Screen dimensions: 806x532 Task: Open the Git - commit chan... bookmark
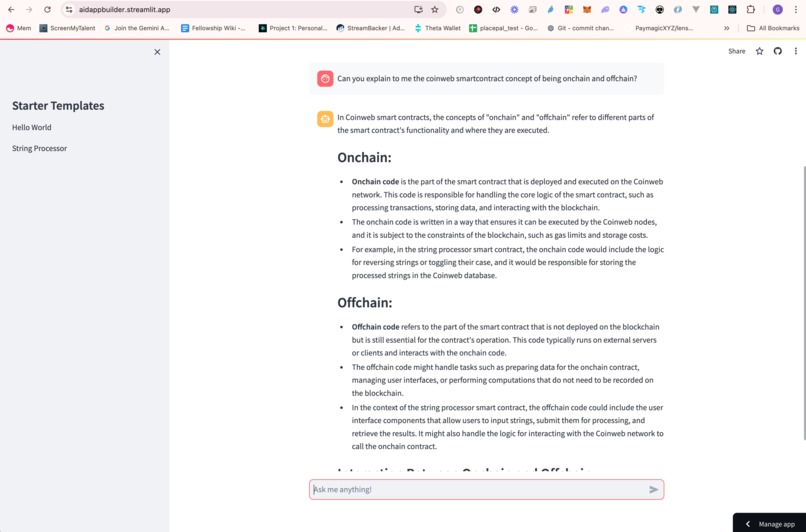tap(580, 28)
